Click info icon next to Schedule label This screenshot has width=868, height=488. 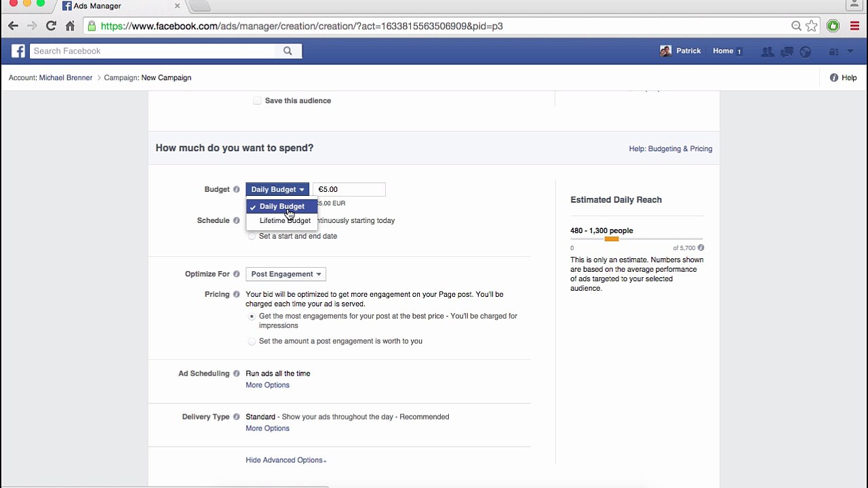tap(237, 220)
